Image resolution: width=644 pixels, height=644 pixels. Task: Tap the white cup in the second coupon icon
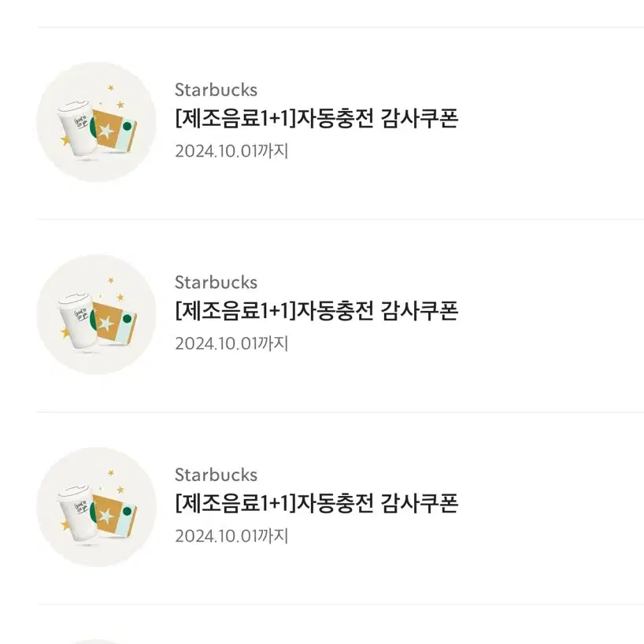[x=77, y=320]
